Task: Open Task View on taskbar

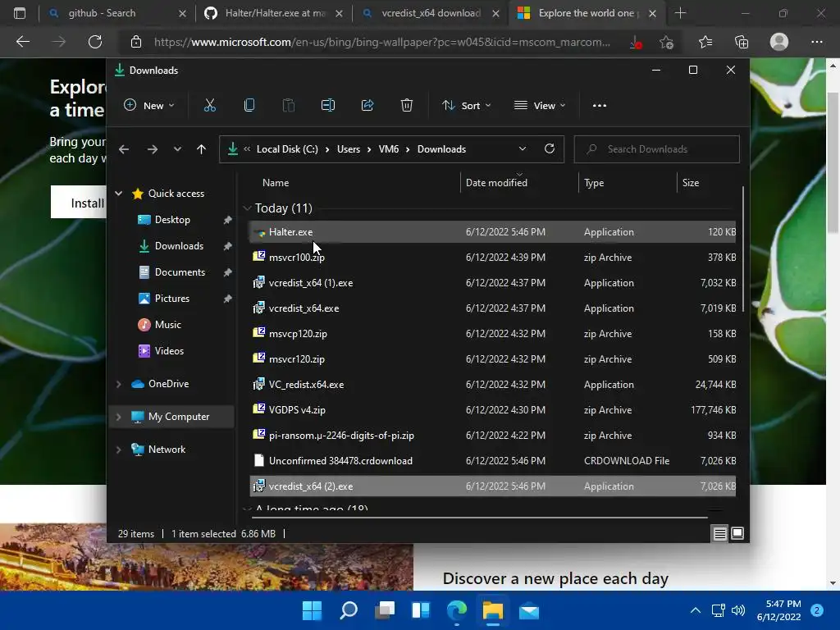Action: [x=384, y=610]
